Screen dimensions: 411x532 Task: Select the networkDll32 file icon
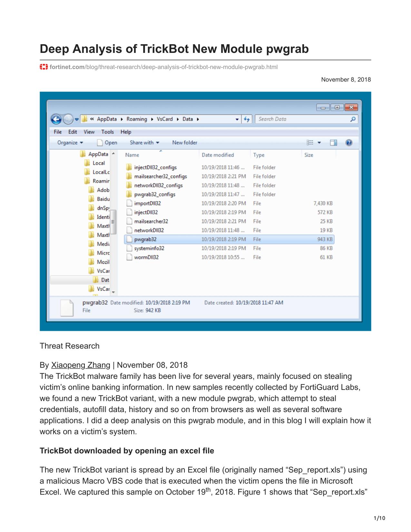pos(129,230)
